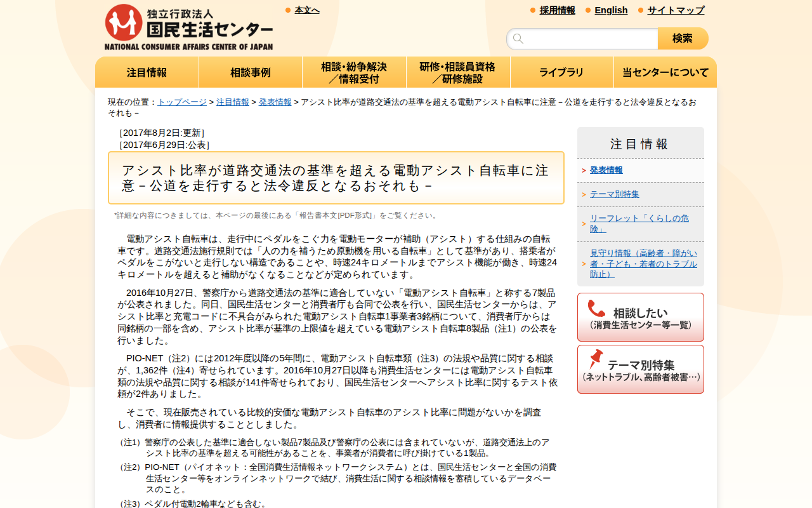
Task: Click the orange bullet beside 採用情報
Action: [x=532, y=10]
